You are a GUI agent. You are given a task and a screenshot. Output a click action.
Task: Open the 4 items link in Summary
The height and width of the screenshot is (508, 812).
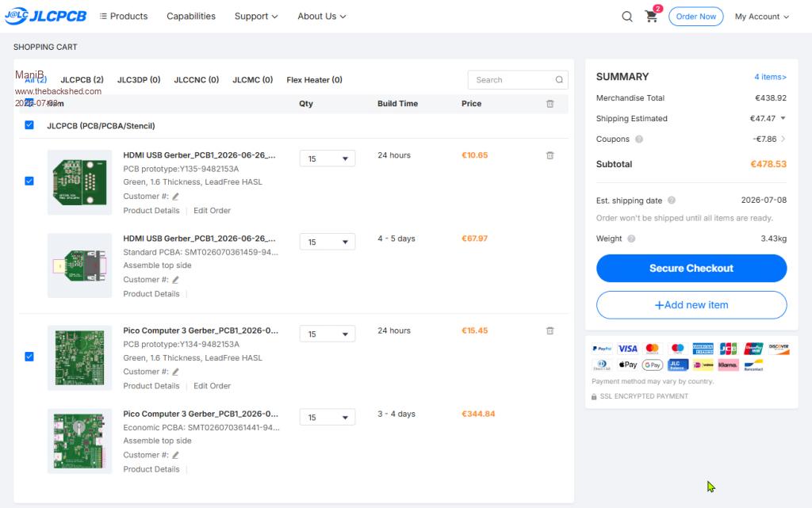pos(770,77)
